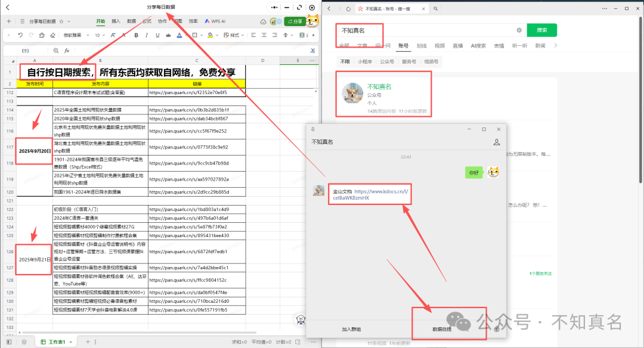This screenshot has width=644, height=348.
Task: Toggle Bold formatting in the spreadsheet toolbar
Action: pos(137,35)
